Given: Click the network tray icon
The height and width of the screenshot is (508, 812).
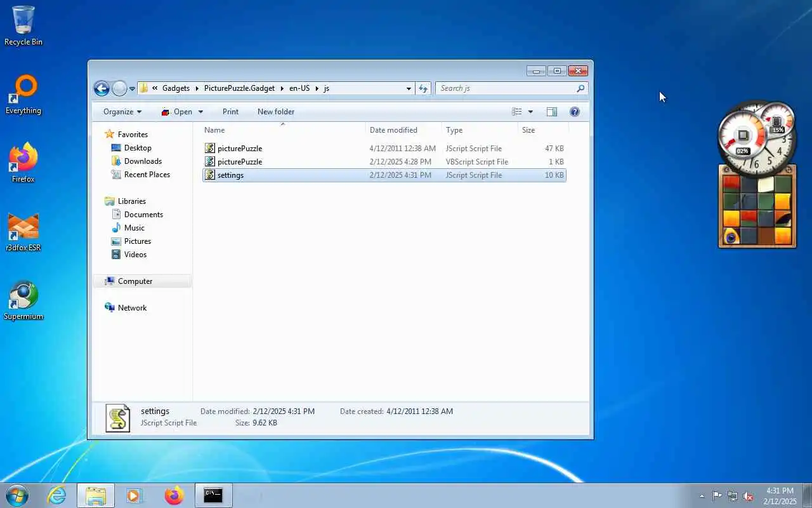Looking at the screenshot, I should click(x=733, y=496).
